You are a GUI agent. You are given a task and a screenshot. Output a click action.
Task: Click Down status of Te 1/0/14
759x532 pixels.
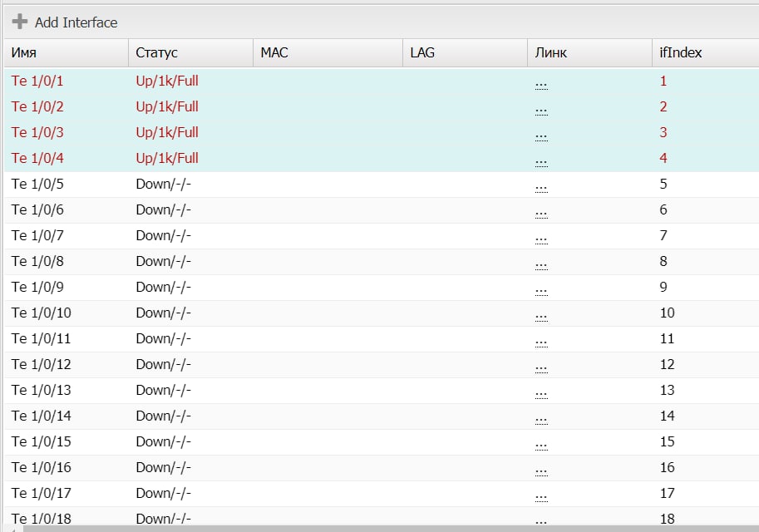pyautogui.click(x=164, y=416)
